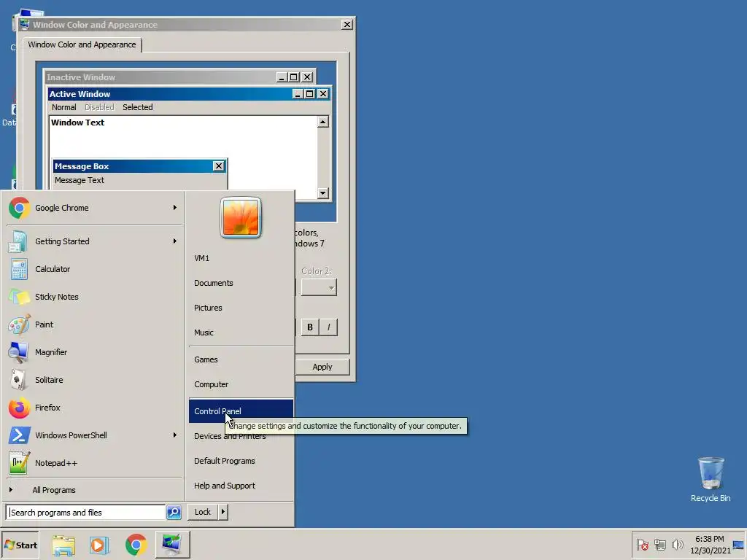Open the Color 2 dropdown

[319, 287]
